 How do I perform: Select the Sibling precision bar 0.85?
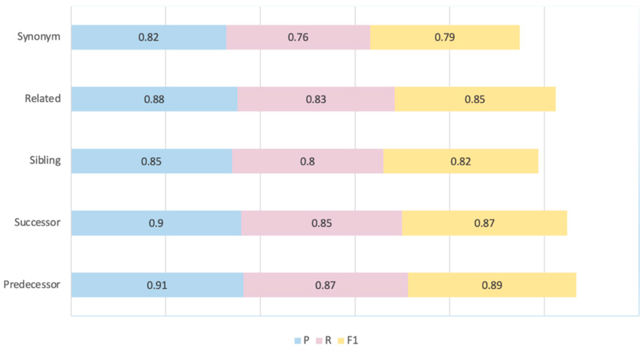[x=152, y=161]
